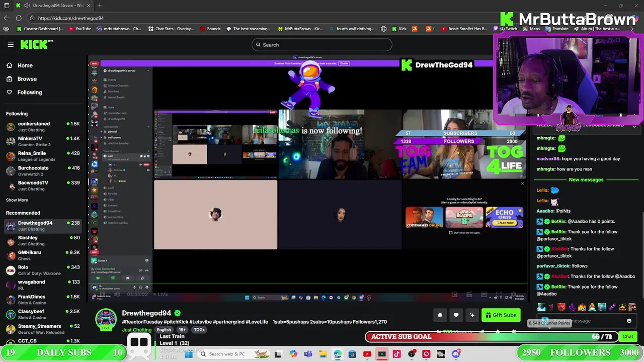644x362 pixels.
Task: Open conkerstoned channel from Following
Action: (43, 127)
